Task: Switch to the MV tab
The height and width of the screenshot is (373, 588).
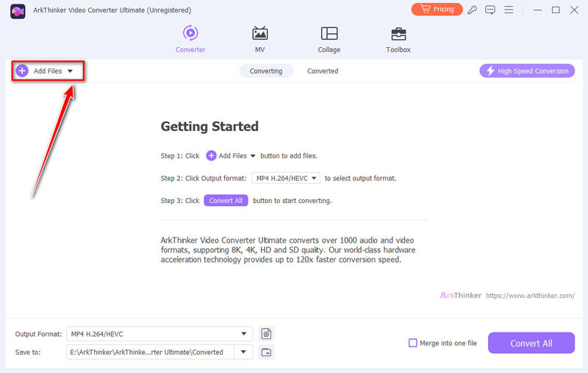Action: click(260, 39)
